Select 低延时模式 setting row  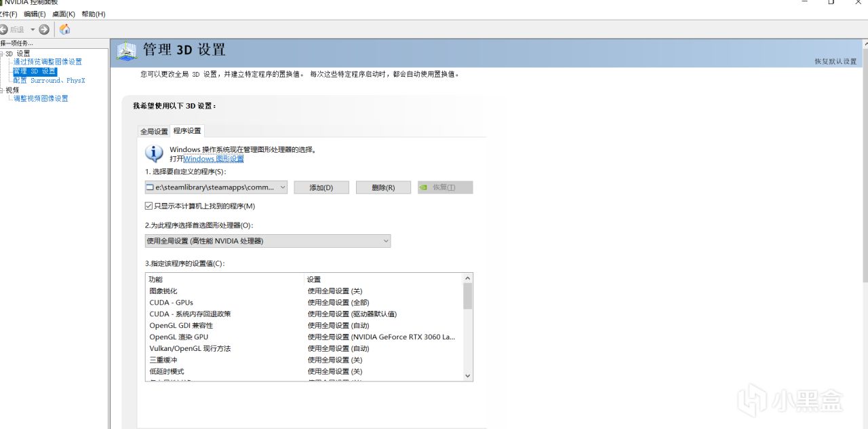pos(304,372)
